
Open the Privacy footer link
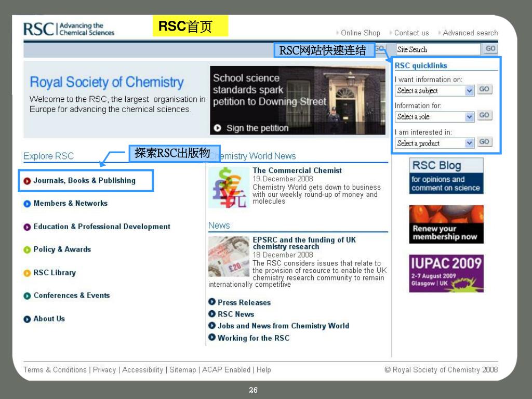click(x=104, y=370)
